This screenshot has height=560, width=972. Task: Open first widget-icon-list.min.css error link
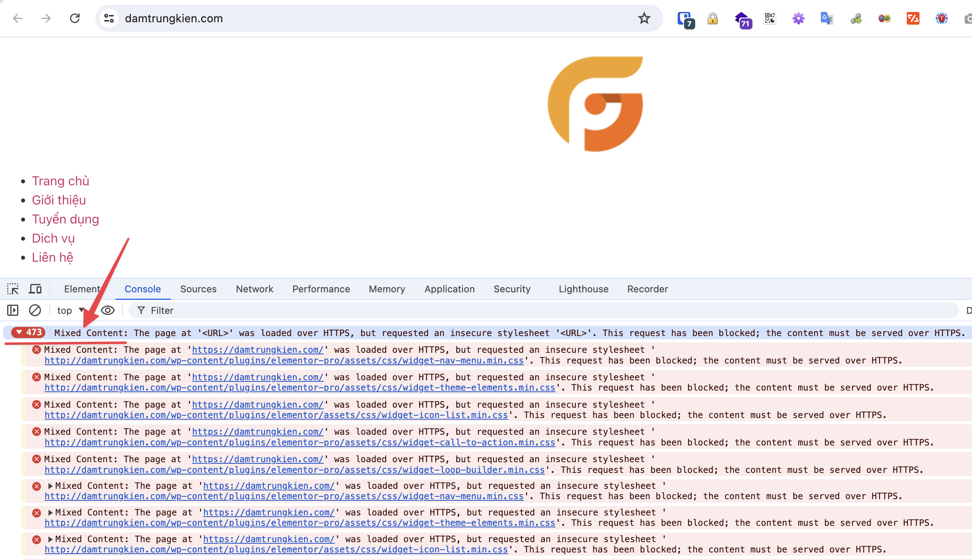pos(276,415)
